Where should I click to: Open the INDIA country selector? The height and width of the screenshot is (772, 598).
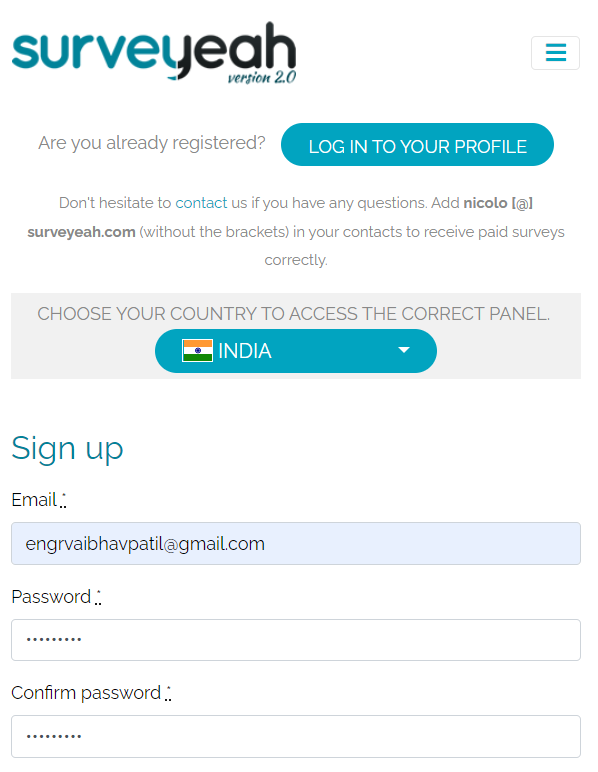tap(296, 351)
